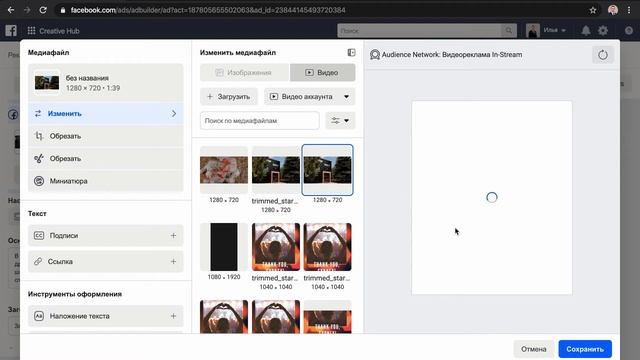640x360 pixels.
Task: Select the highlighted house video thumbnail
Action: click(x=327, y=170)
